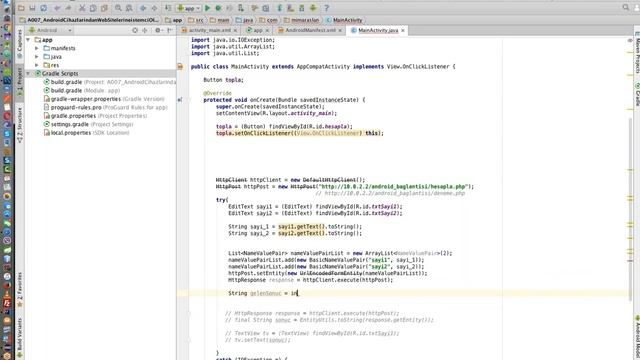Click Hide icon in Project panel header
640x360 pixels.
[170, 30]
